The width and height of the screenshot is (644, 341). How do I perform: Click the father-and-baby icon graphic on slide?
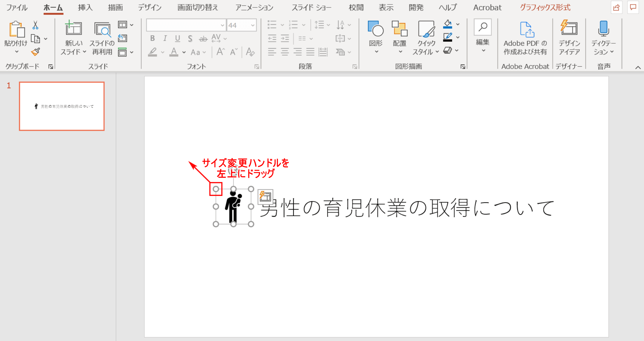(234, 207)
